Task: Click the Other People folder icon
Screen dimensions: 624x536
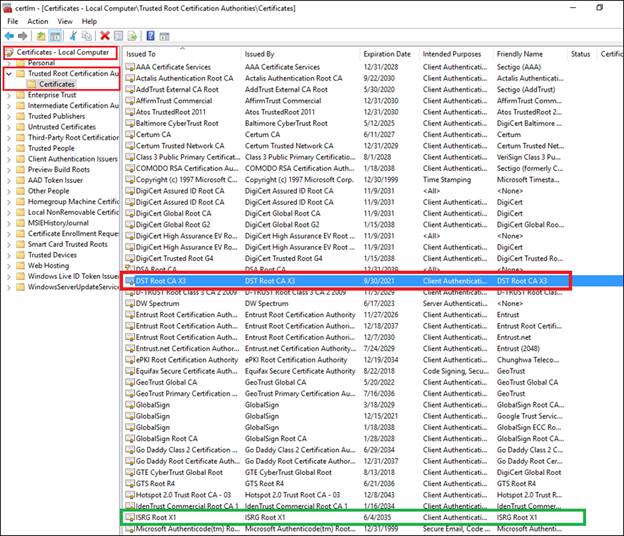Action: pyautogui.click(x=20, y=191)
